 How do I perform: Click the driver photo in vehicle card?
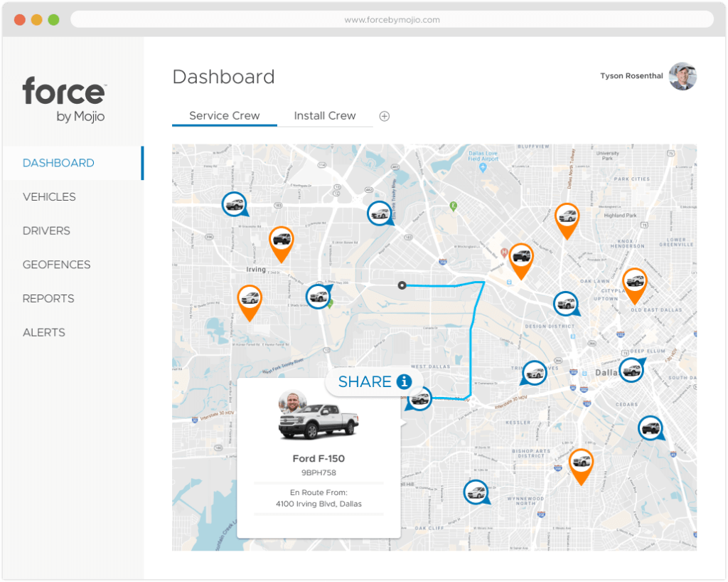tap(292, 402)
